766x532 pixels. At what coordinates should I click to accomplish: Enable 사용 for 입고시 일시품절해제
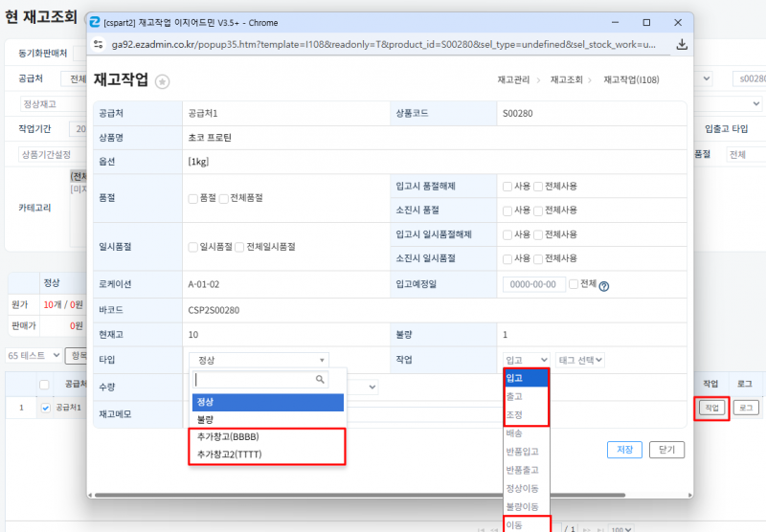point(507,235)
